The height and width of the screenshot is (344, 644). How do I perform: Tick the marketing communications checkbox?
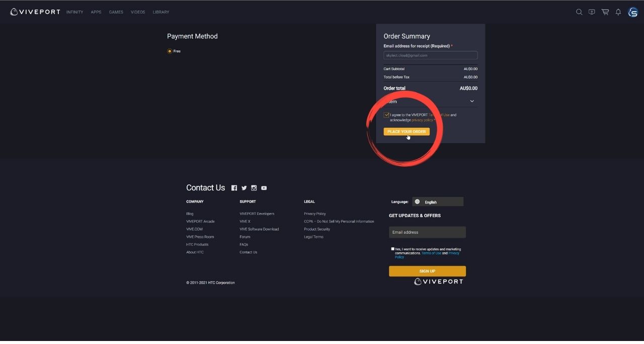392,249
